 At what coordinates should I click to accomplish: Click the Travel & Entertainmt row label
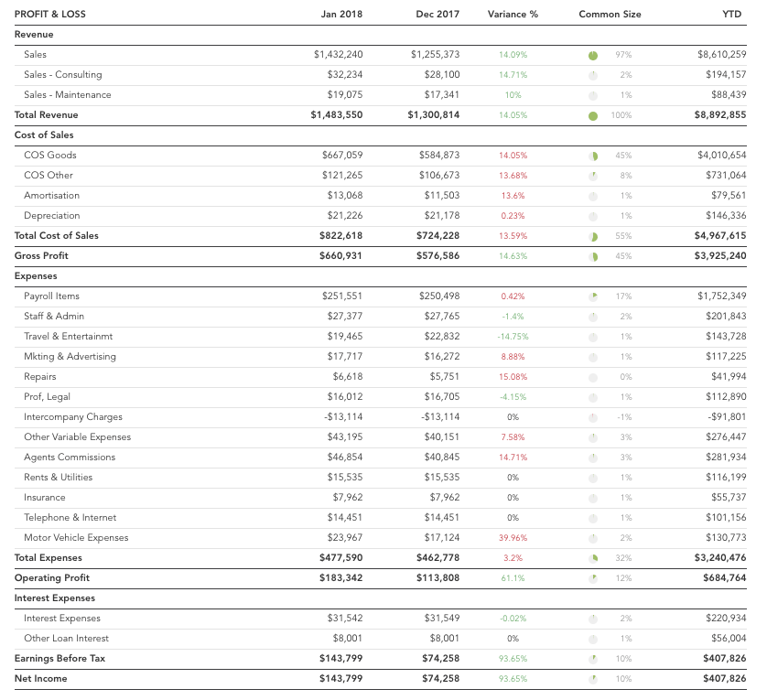tap(68, 337)
